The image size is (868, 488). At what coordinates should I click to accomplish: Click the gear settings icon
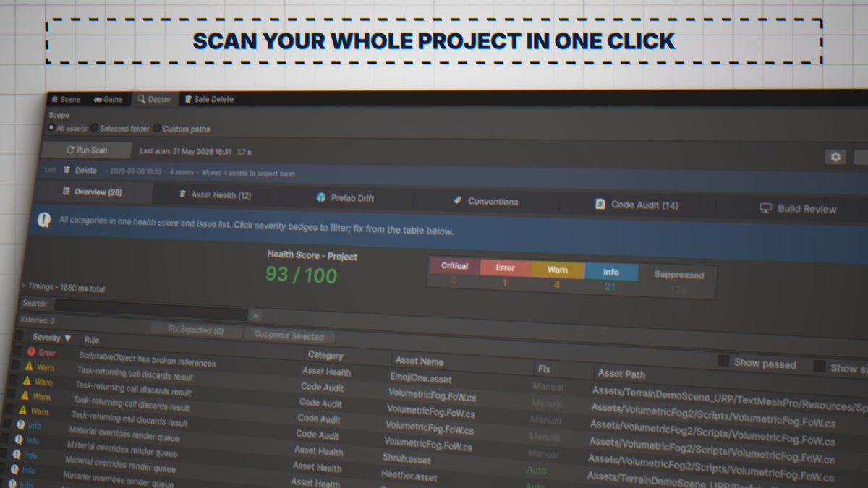pyautogui.click(x=836, y=157)
